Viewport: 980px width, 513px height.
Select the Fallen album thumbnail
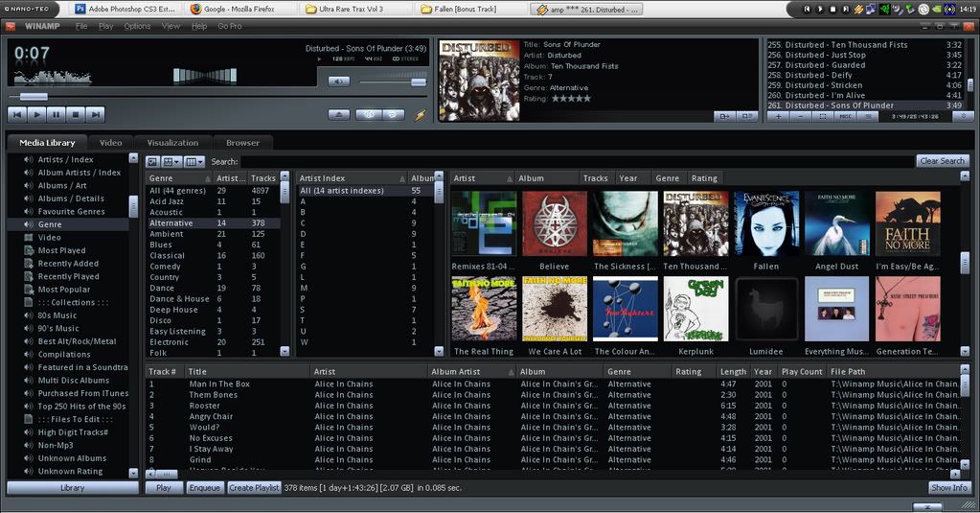click(766, 224)
